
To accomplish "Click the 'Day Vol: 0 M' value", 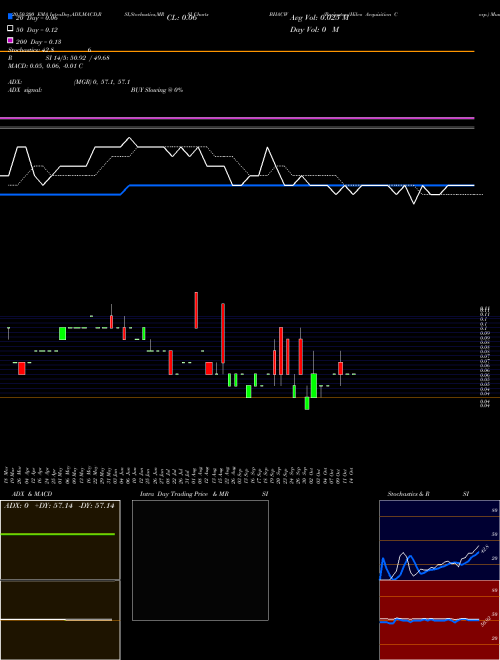I will [314, 30].
